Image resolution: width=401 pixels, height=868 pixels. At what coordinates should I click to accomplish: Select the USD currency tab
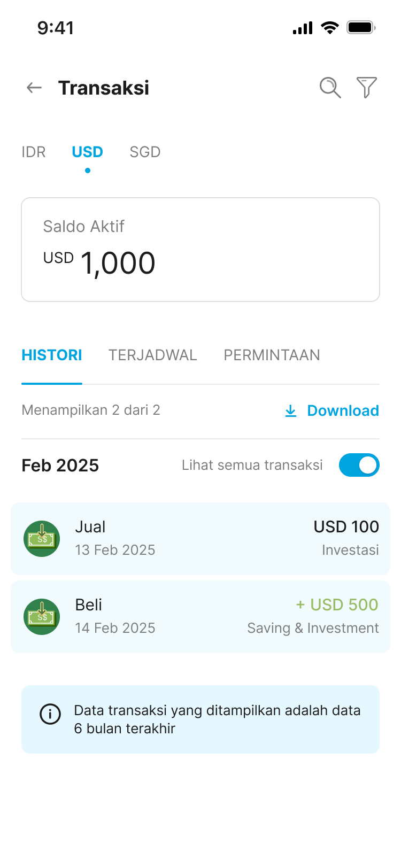pos(87,152)
